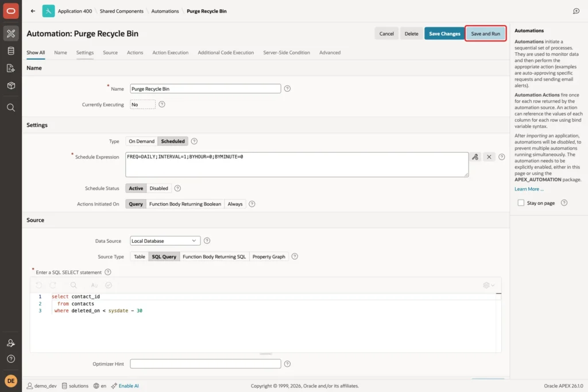Show help for the Name field
The image size is (588, 392).
click(287, 88)
